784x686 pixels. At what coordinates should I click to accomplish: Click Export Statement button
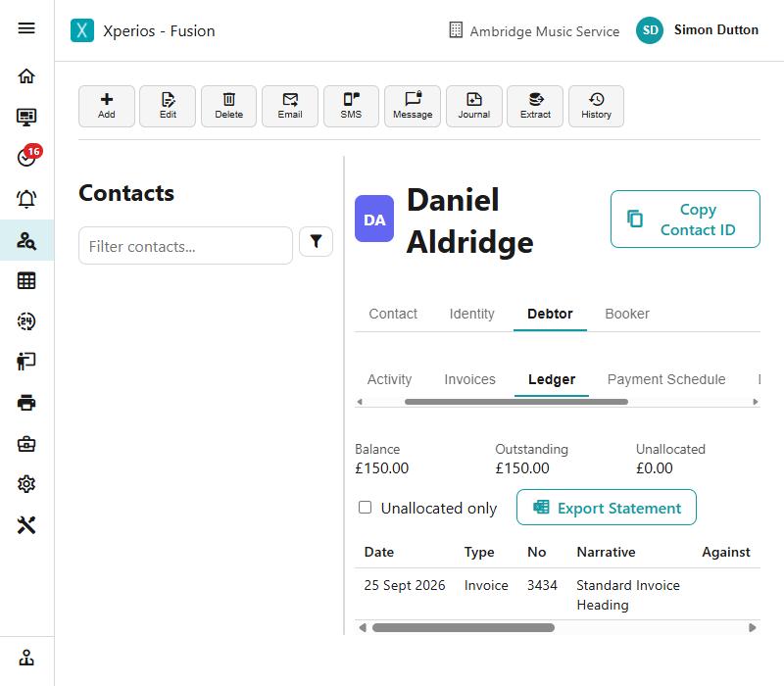coord(606,508)
